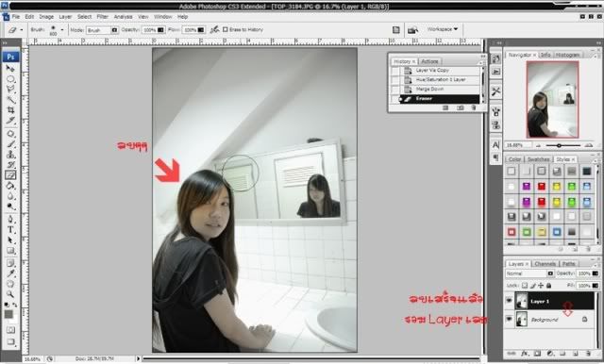Viewport: 604px width, 364px height.
Task: Switch to the Histogram tab
Action: [x=567, y=55]
